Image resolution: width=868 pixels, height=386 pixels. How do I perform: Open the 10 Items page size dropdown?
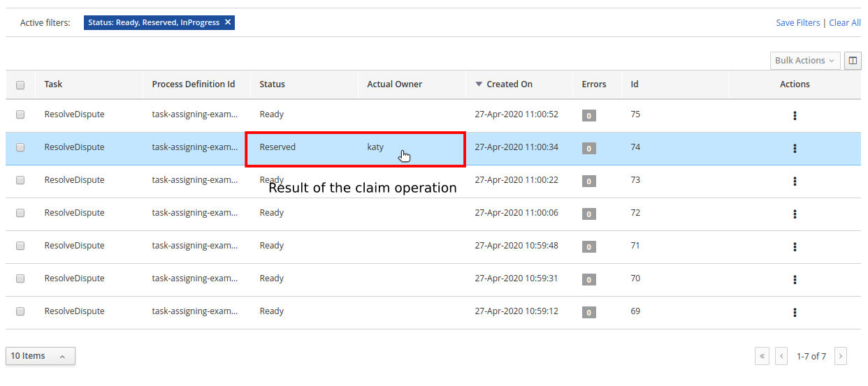(x=40, y=356)
